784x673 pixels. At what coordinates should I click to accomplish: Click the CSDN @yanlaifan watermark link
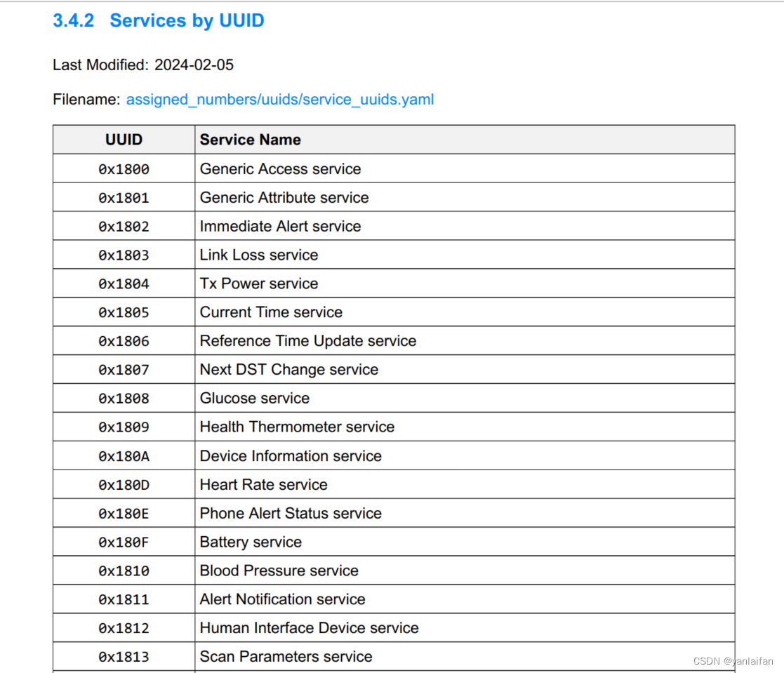(x=731, y=660)
